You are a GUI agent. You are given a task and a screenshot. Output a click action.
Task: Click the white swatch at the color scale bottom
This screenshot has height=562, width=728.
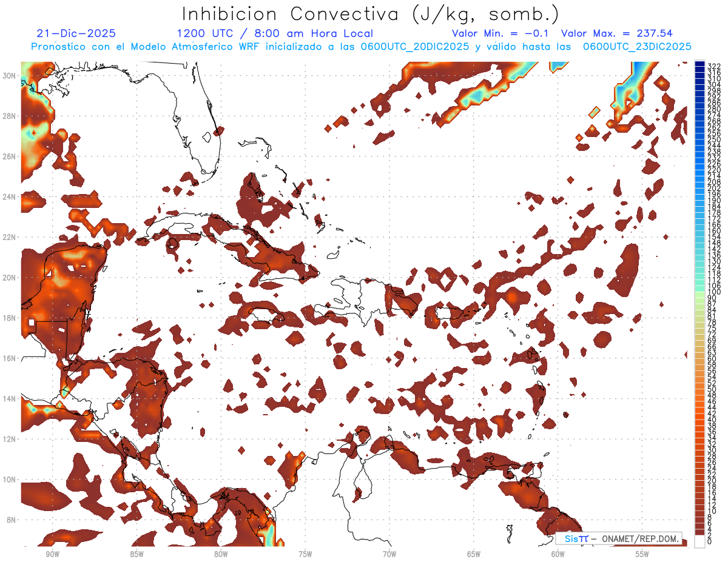pyautogui.click(x=700, y=541)
